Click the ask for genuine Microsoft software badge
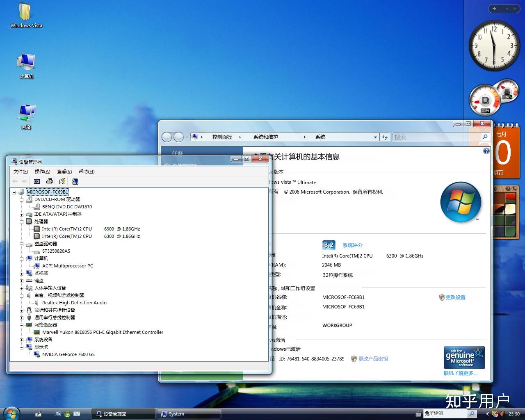This screenshot has height=420, width=525. (464, 357)
